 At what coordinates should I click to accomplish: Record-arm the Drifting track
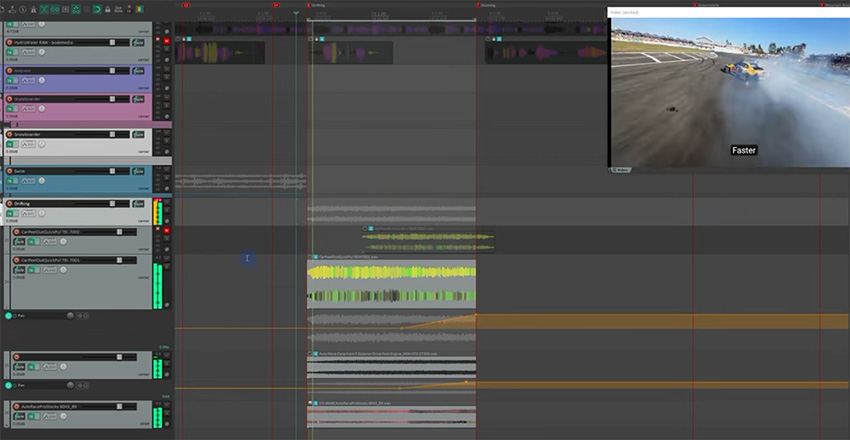point(9,204)
